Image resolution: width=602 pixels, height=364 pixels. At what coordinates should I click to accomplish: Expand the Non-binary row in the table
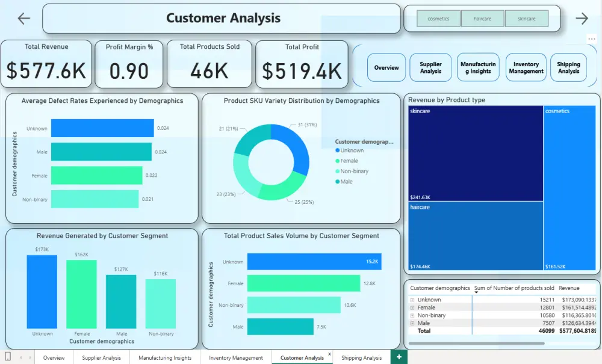pyautogui.click(x=412, y=316)
